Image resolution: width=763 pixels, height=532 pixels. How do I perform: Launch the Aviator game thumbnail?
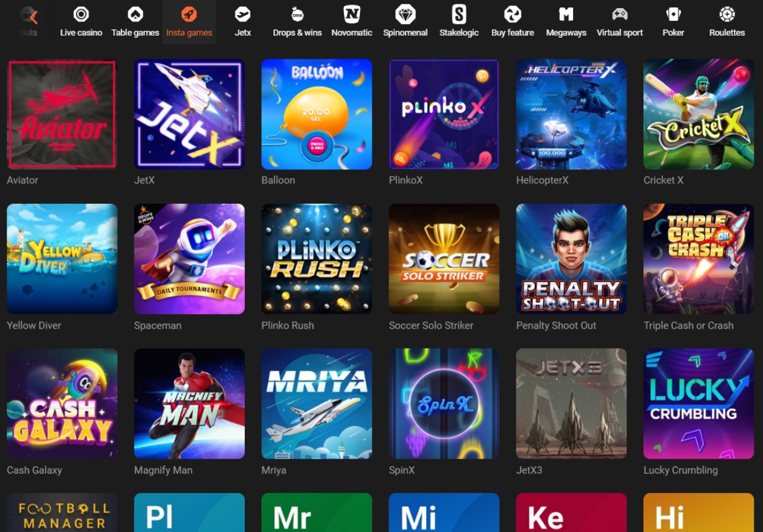click(x=62, y=114)
